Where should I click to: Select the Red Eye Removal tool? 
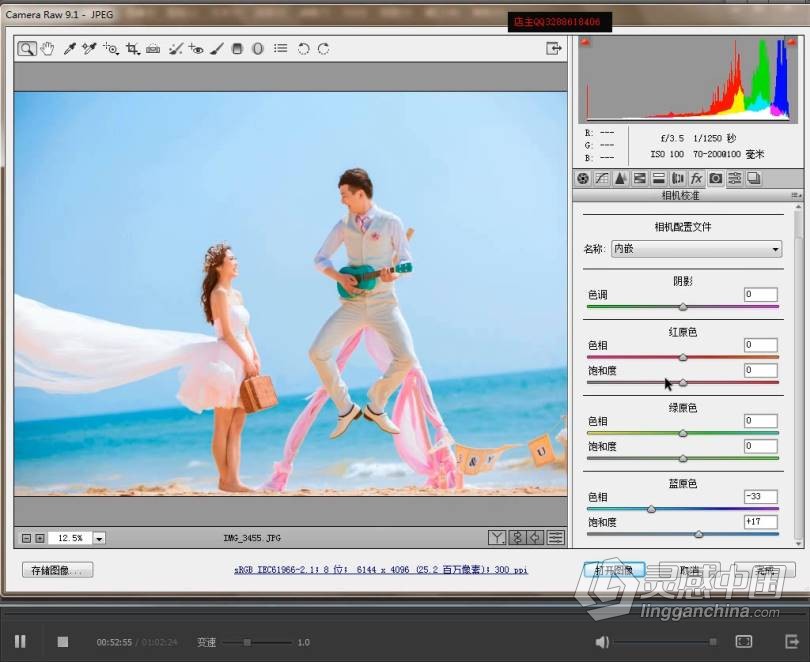click(x=196, y=49)
